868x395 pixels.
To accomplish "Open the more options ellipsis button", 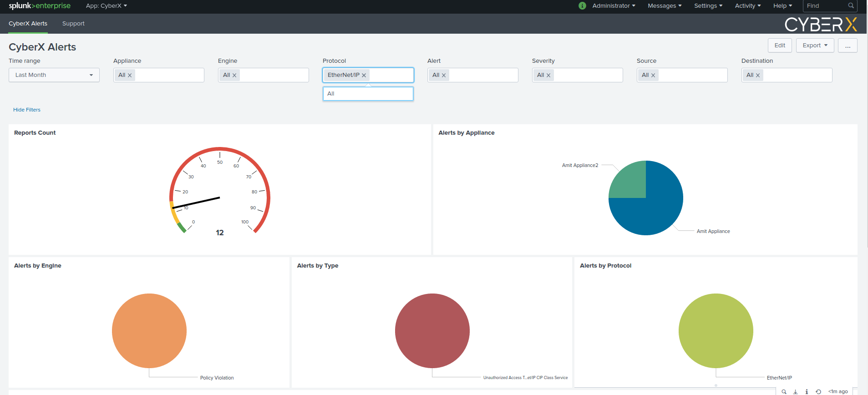I will [848, 46].
